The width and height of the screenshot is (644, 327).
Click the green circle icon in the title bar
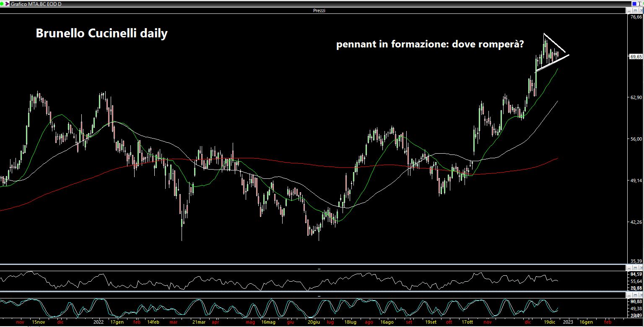pos(2,4)
